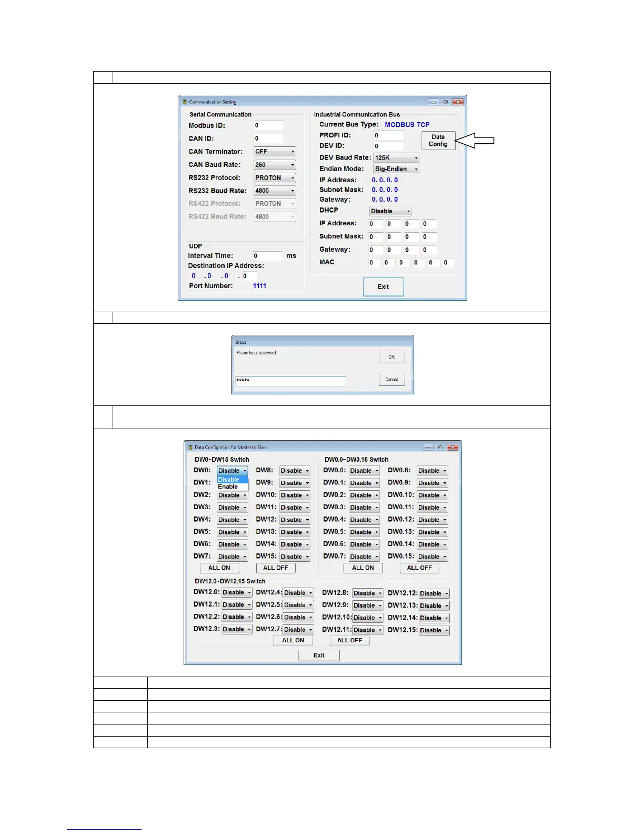Open the DW12.3 dropdown
This screenshot has width=644, height=834.
(237, 630)
